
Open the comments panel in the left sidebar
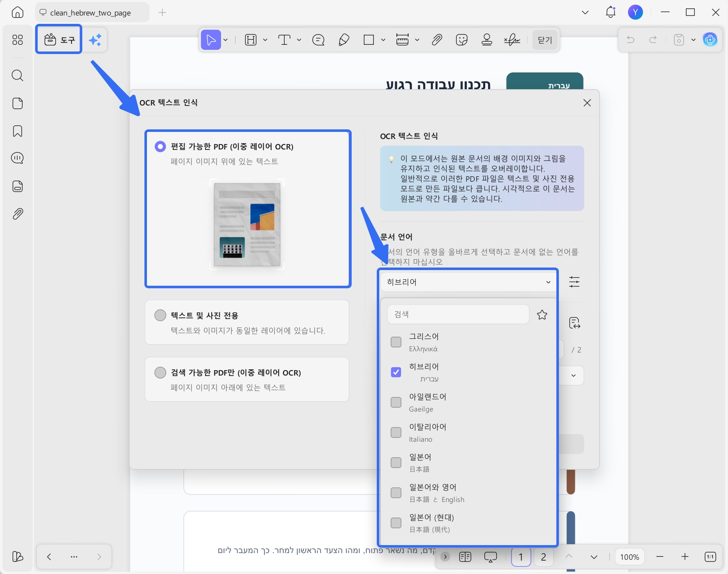17,158
